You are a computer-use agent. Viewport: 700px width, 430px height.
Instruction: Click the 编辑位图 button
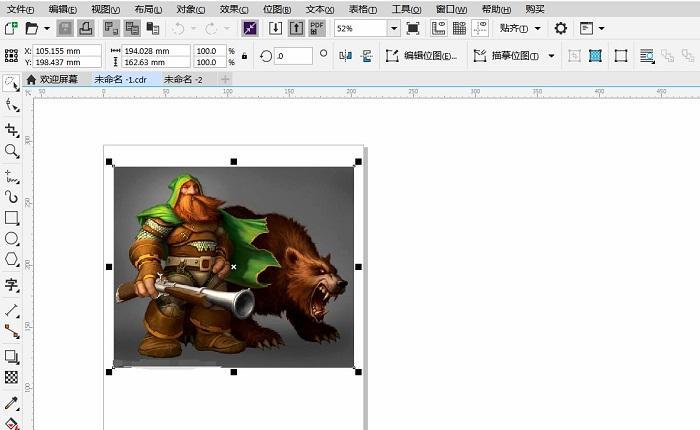tap(422, 56)
